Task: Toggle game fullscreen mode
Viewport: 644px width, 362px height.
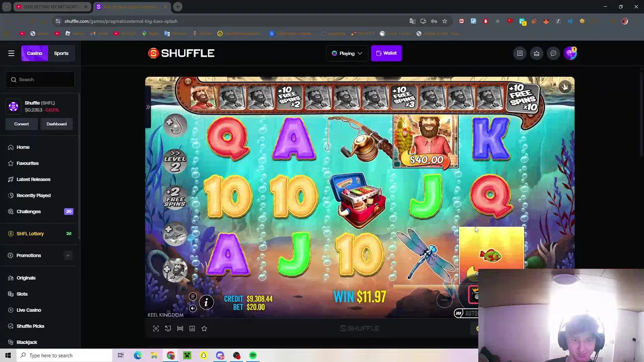Action: (156, 328)
